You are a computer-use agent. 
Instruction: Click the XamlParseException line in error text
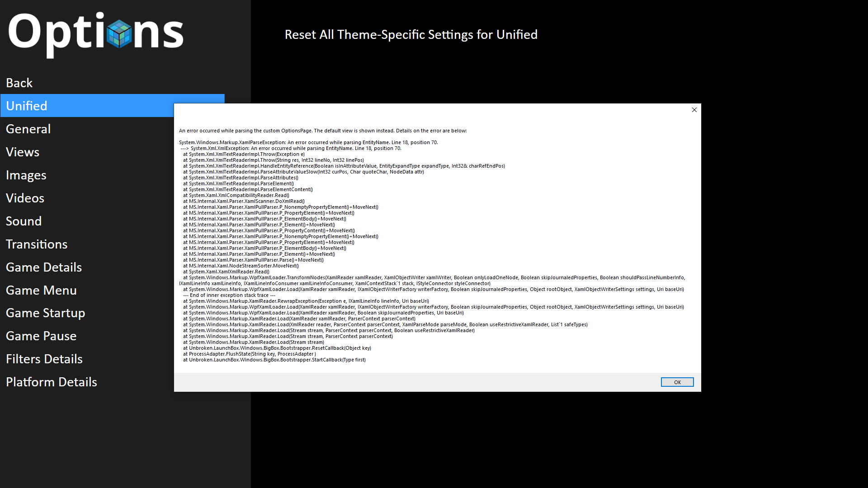point(308,142)
